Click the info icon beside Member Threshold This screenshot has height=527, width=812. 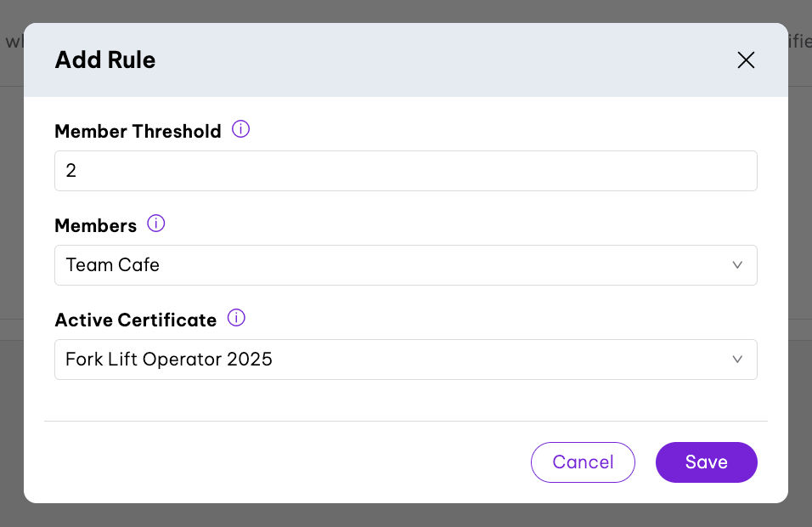(241, 130)
